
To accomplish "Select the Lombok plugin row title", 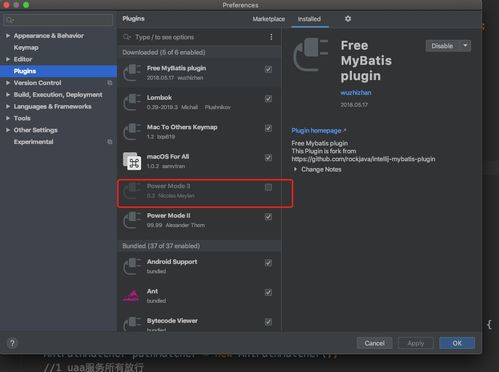I will click(159, 98).
